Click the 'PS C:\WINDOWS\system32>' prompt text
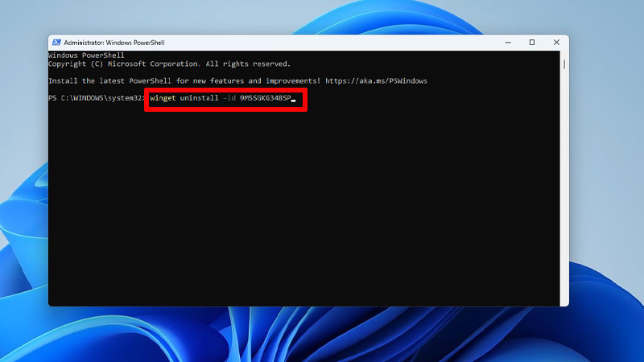Viewport: 644px width, 362px height. pyautogui.click(x=96, y=98)
